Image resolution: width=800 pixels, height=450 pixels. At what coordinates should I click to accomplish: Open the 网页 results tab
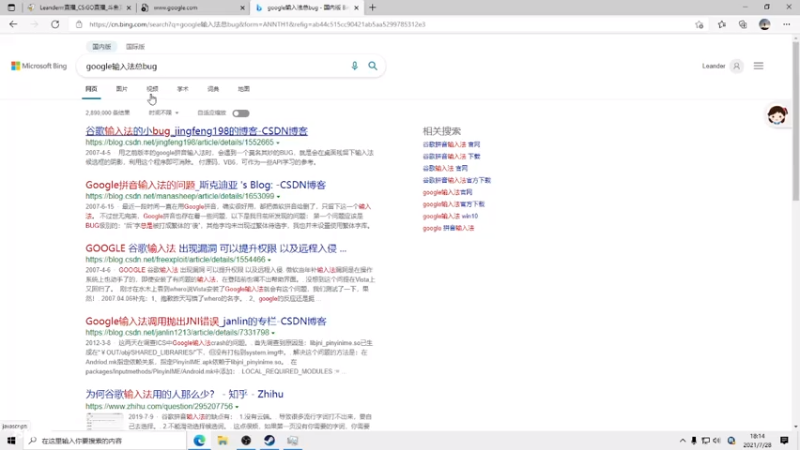pos(91,89)
